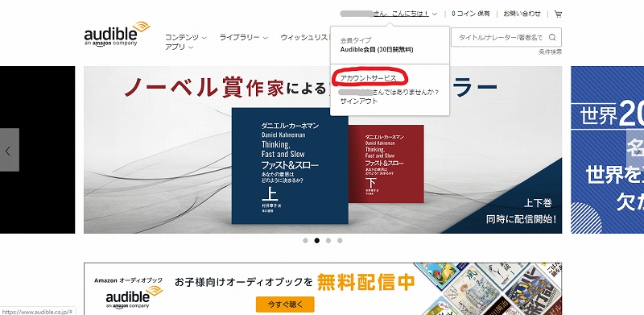Expand the コンテンツ dropdown menu
Viewport: 644px width, 315px height.
click(186, 37)
